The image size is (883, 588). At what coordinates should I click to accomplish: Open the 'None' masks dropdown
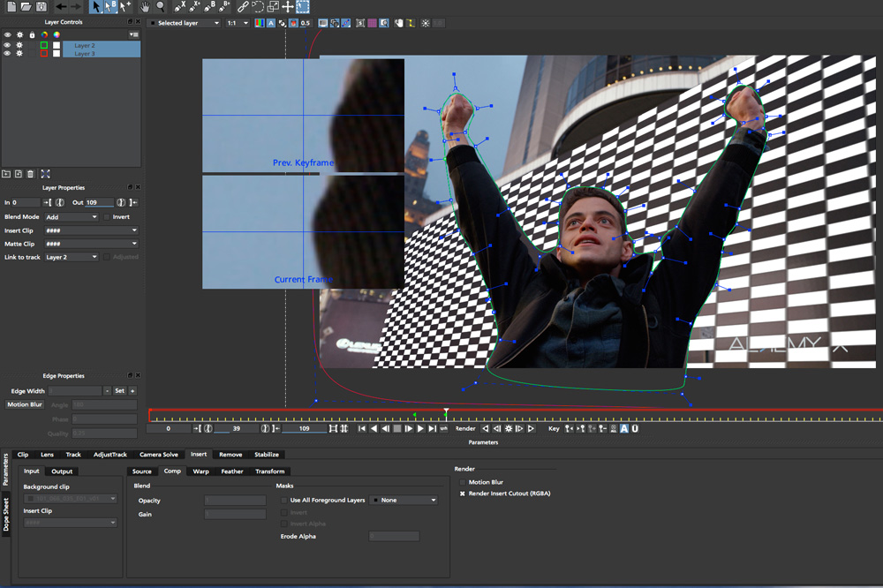404,500
